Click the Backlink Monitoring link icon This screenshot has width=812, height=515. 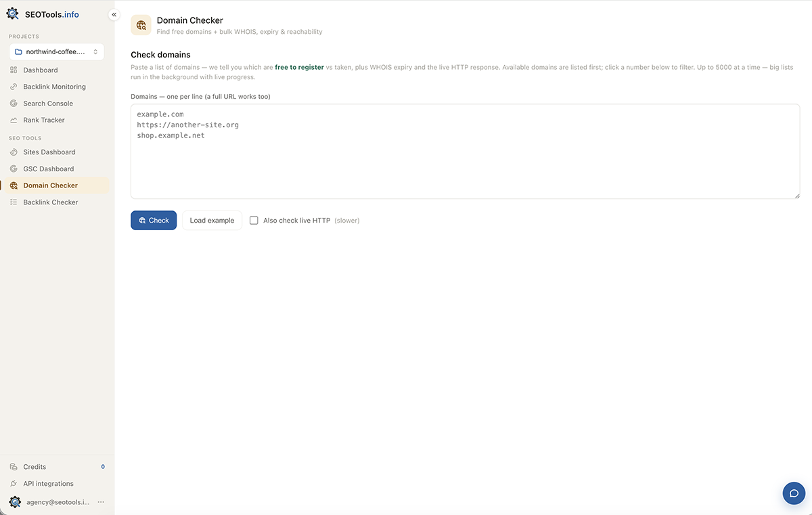tap(14, 87)
